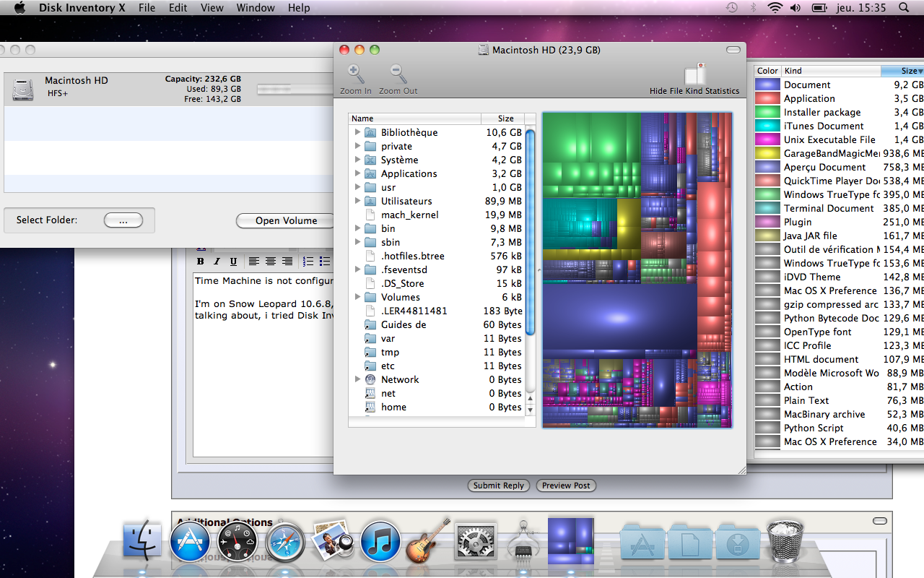This screenshot has width=924, height=578.
Task: Expand the Utilisateurs folder
Action: 357,201
